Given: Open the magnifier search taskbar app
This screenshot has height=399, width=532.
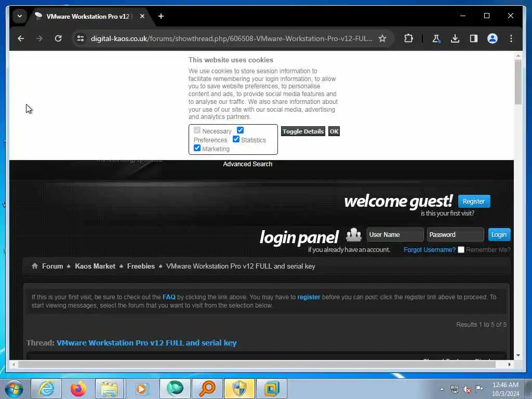Looking at the screenshot, I should pyautogui.click(x=207, y=389).
